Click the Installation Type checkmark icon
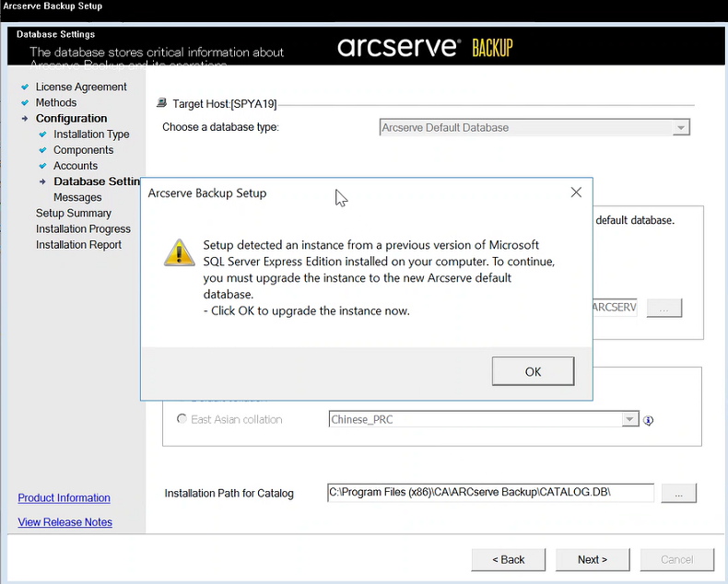 [42, 134]
